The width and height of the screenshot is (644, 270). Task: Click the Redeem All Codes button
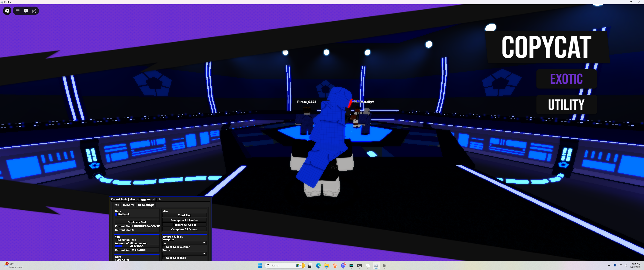tap(184, 225)
